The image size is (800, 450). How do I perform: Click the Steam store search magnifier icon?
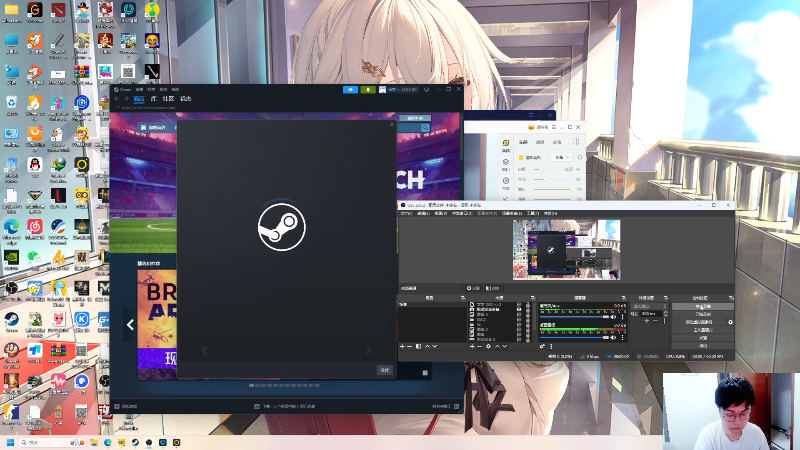(x=425, y=128)
